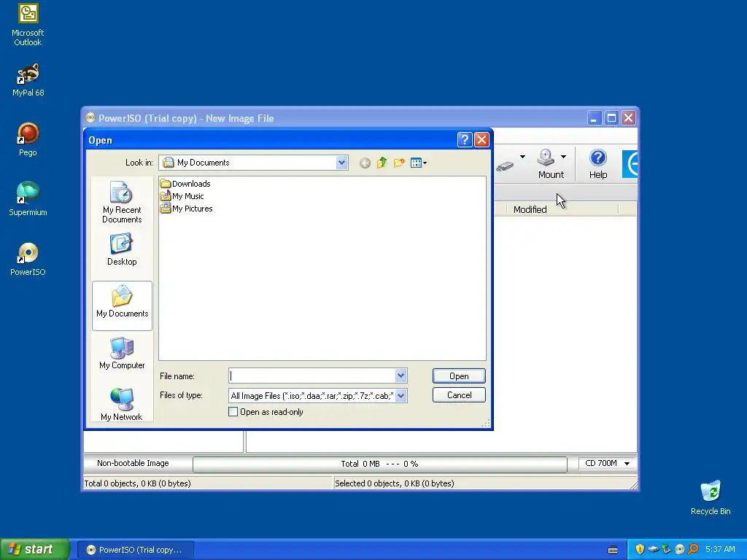This screenshot has width=747, height=560.
Task: Click the Mount toolbar button in PowerISO
Action: 550,164
